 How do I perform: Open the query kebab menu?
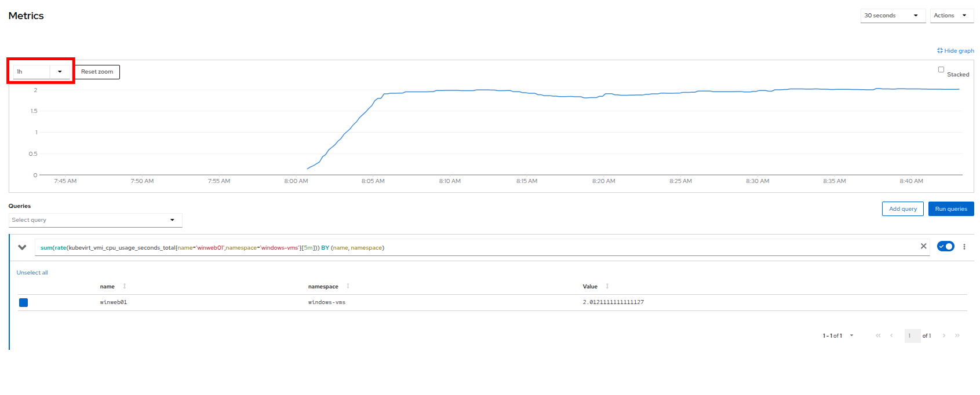tap(964, 247)
